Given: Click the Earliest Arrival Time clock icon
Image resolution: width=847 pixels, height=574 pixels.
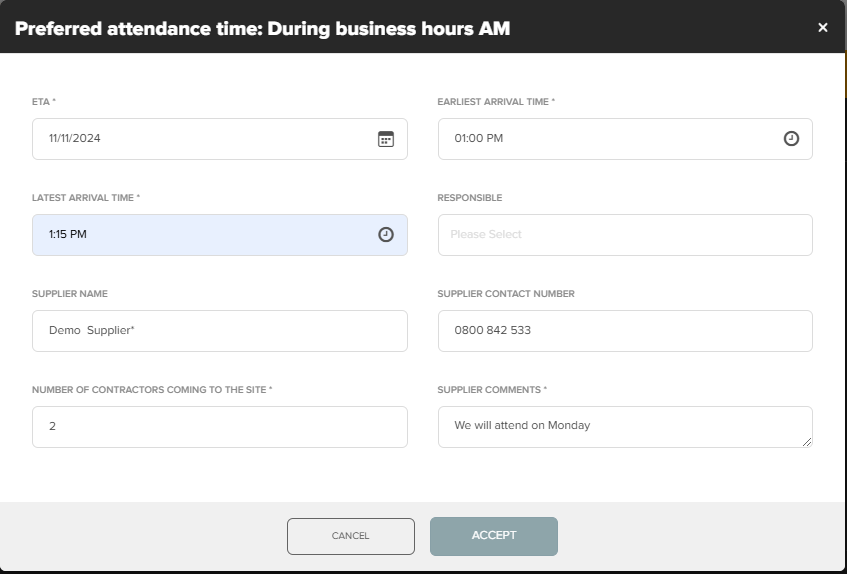Looking at the screenshot, I should [791, 139].
